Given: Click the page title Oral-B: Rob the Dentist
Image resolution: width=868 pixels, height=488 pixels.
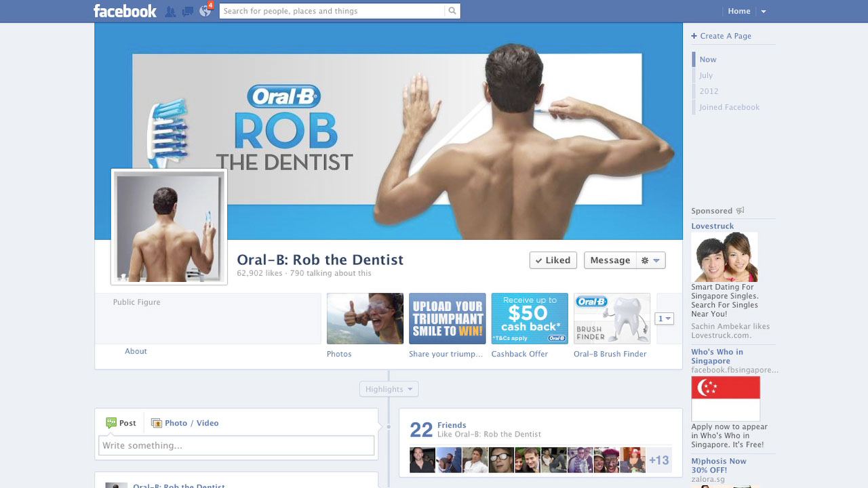Looking at the screenshot, I should (x=320, y=260).
